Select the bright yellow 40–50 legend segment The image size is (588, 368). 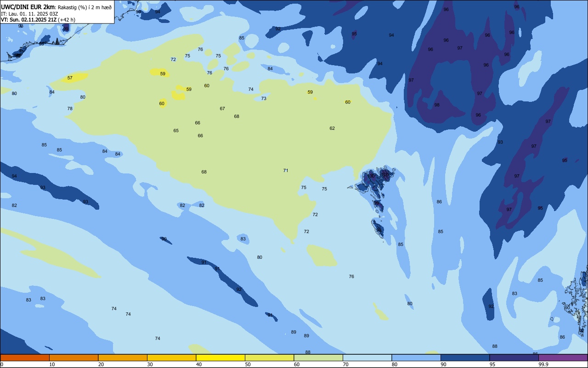click(x=220, y=357)
